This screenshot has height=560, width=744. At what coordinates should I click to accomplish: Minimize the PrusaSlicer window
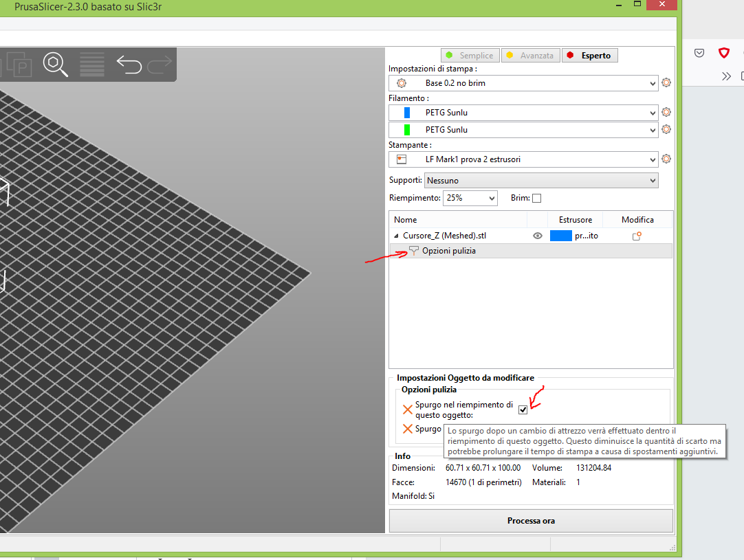click(619, 5)
